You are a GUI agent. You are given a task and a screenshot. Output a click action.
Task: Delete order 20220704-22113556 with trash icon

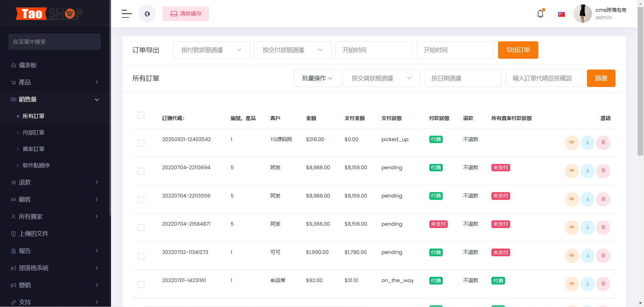point(603,199)
